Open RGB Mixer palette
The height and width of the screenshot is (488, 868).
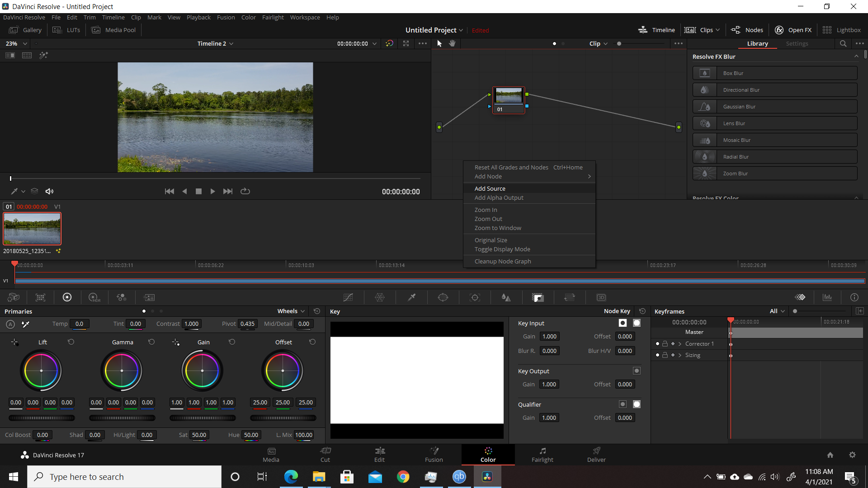[x=122, y=297]
